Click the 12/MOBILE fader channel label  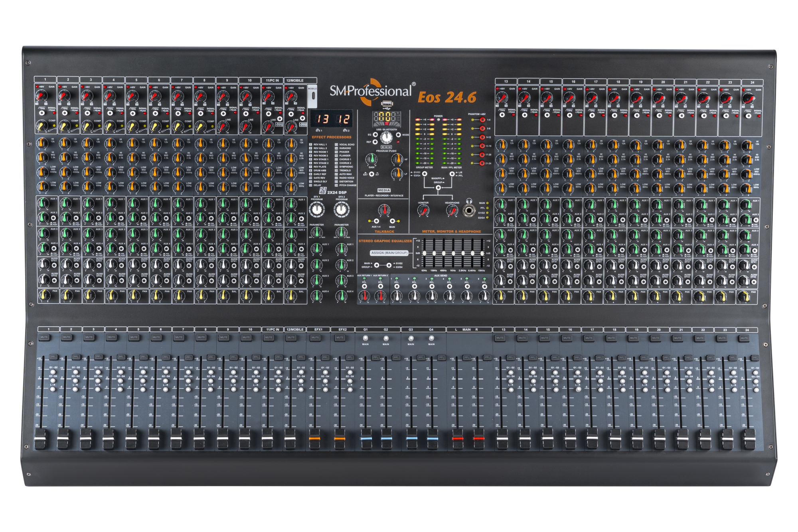coord(295,330)
